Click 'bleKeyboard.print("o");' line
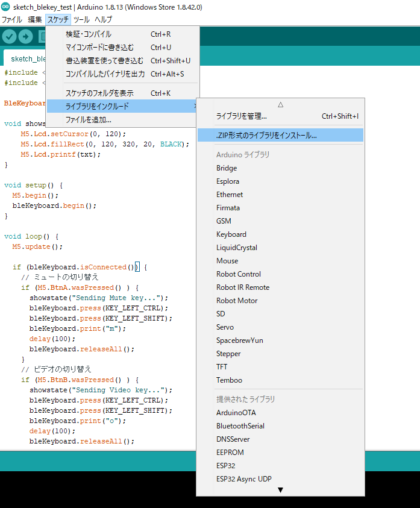 [x=78, y=421]
